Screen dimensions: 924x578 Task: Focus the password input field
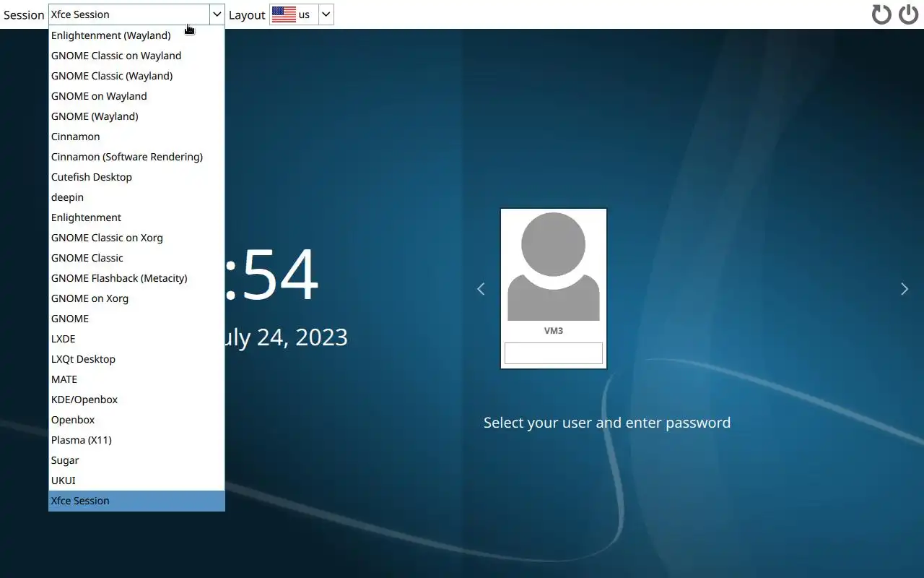click(x=554, y=353)
